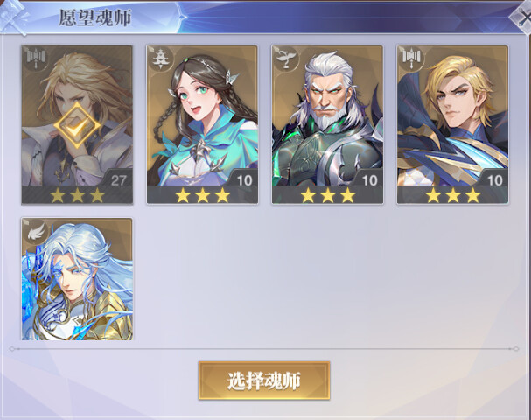Click the pagoda class icon on the dark-haired girl card
The width and height of the screenshot is (531, 420).
click(x=160, y=59)
